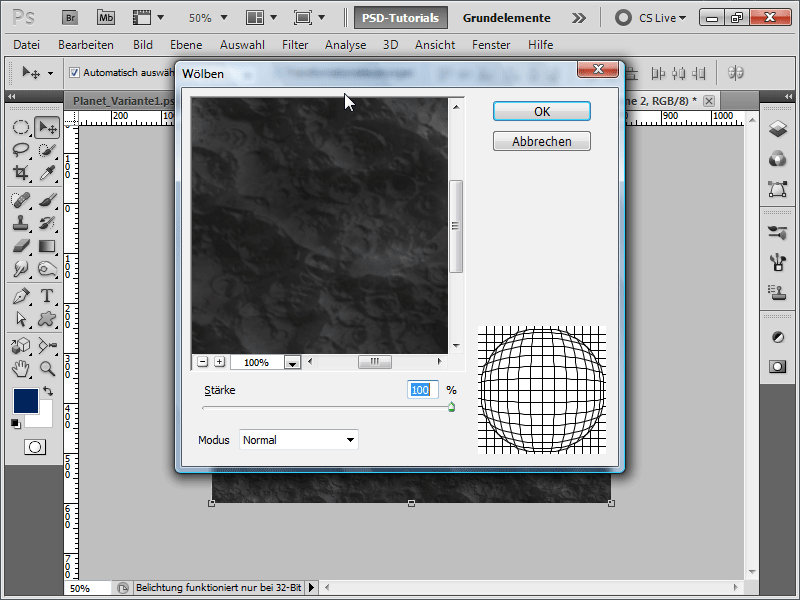
Task: Open the foreground color swatch
Action: coord(26,401)
